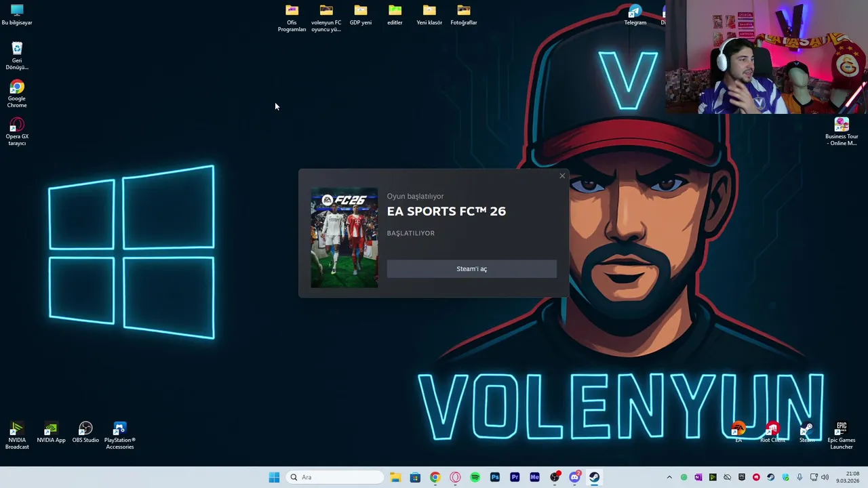This screenshot has width=868, height=488.
Task: Select the GDP yeni folder
Action: click(361, 15)
